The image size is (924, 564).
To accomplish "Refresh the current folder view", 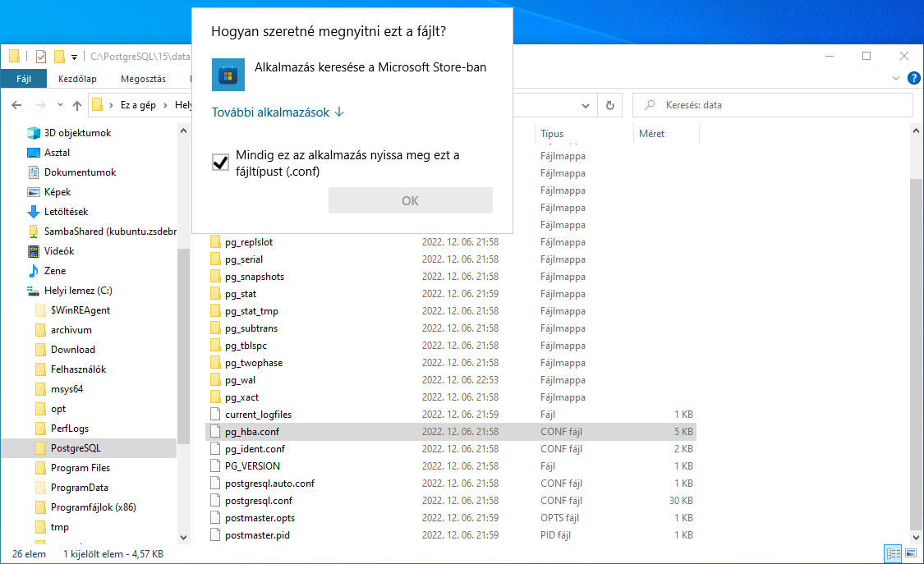I will point(610,106).
